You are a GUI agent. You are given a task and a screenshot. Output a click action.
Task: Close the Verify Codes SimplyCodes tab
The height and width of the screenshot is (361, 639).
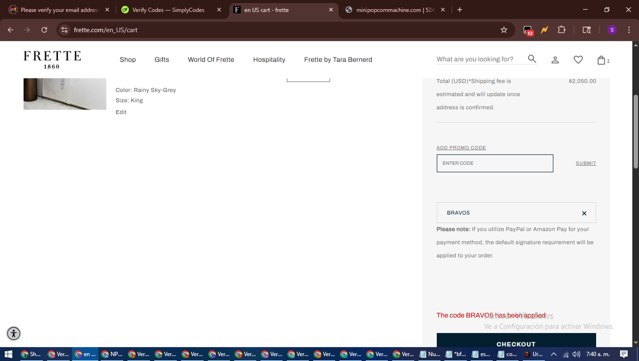(219, 10)
